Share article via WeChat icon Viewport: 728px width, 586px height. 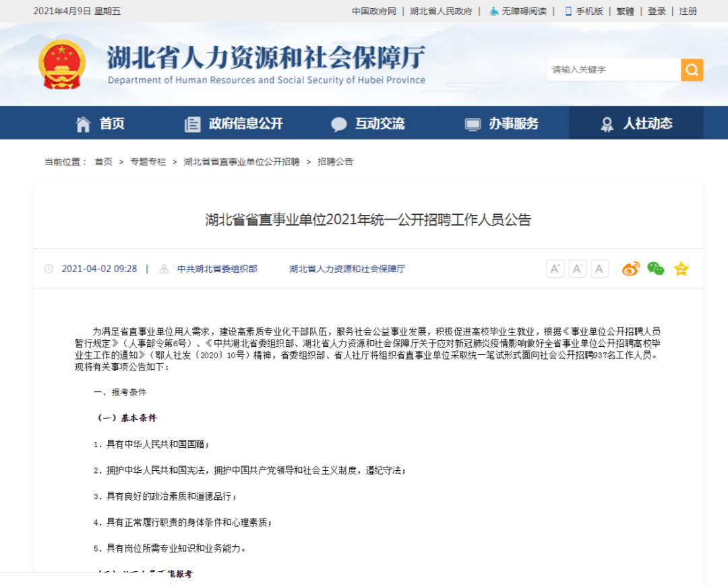tap(656, 269)
